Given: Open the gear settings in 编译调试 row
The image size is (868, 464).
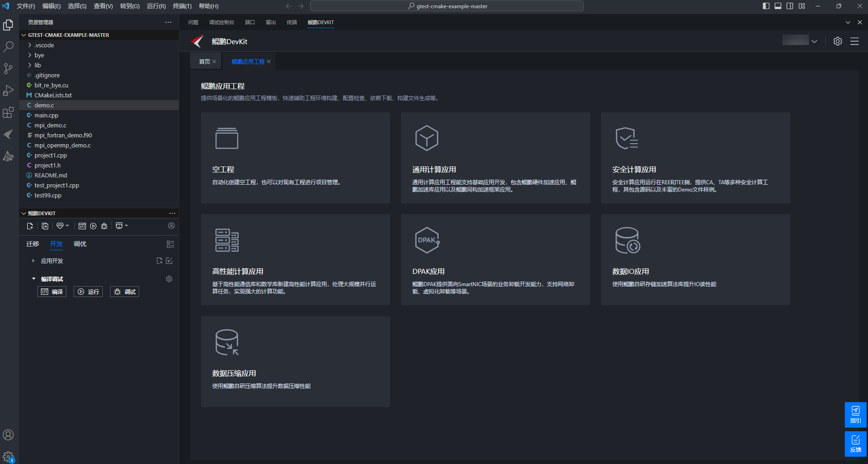Looking at the screenshot, I should coord(169,279).
